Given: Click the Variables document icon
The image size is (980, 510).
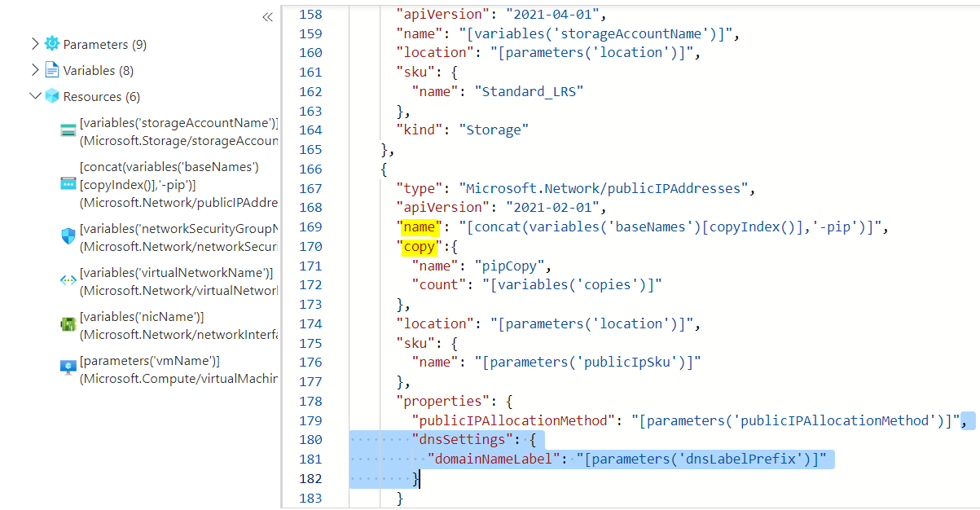Looking at the screenshot, I should pyautogui.click(x=52, y=70).
